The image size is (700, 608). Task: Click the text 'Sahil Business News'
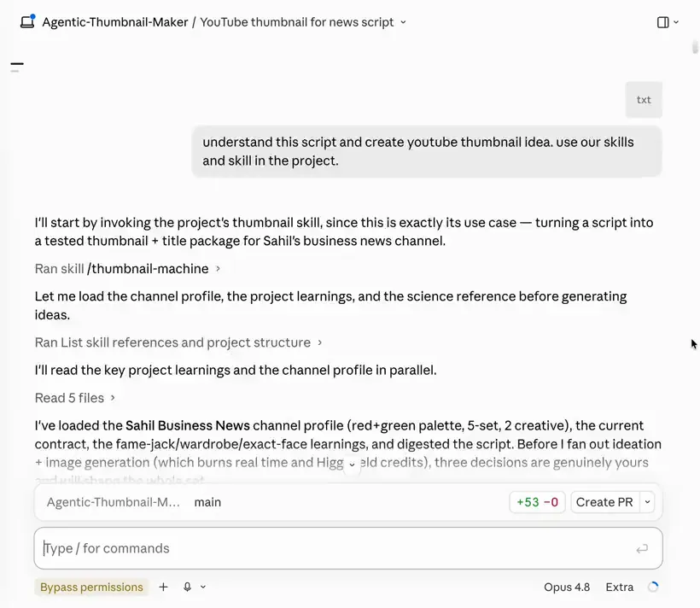(188, 425)
